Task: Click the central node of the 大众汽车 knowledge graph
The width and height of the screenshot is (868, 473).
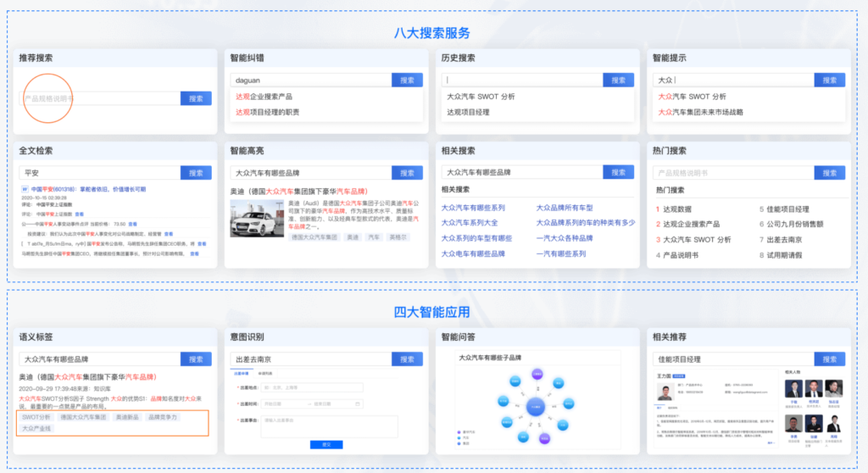Action: click(536, 409)
